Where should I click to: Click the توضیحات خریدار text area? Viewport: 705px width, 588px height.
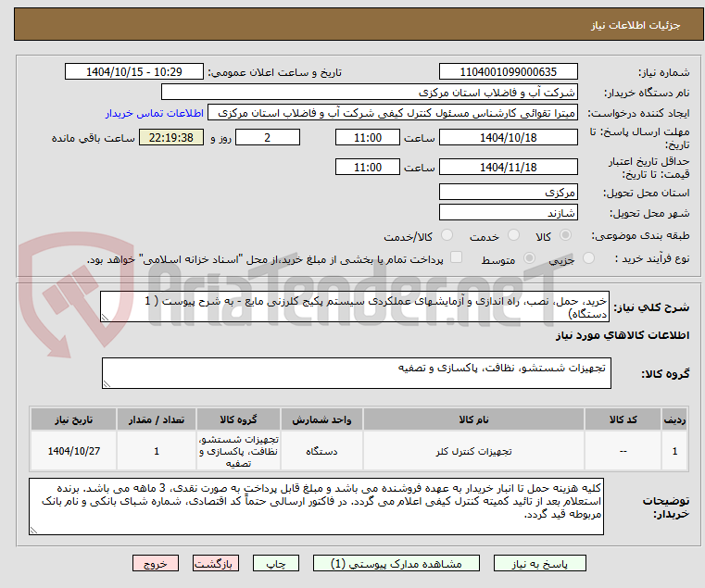coord(316,507)
